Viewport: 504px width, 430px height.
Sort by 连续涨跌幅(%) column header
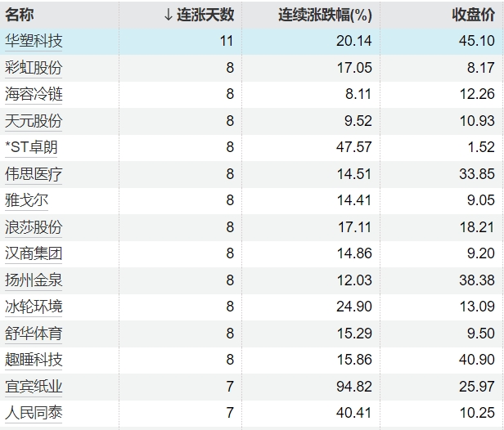tap(325, 15)
